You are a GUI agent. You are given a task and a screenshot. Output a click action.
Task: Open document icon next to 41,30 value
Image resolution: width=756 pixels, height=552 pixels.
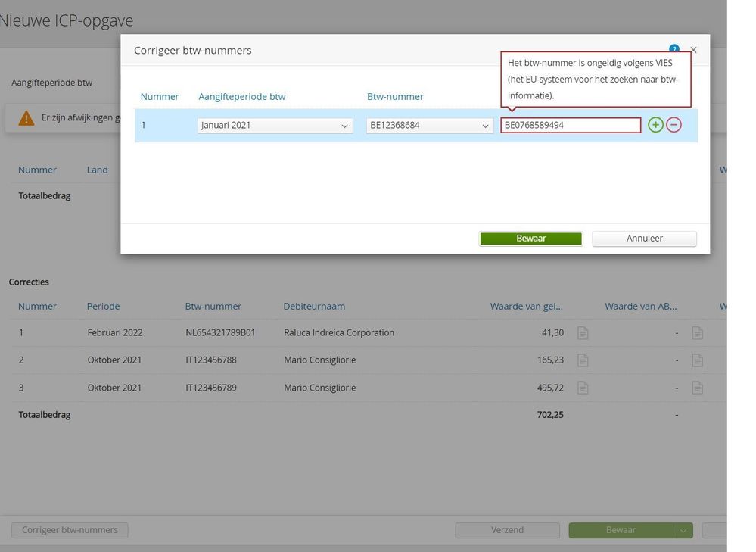[x=583, y=333]
